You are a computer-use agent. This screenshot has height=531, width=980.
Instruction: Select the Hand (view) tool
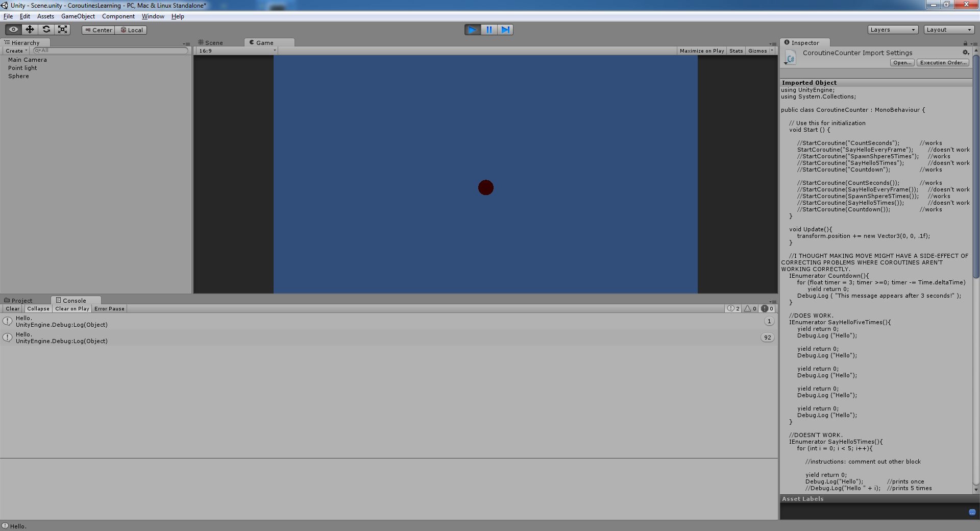[13, 30]
